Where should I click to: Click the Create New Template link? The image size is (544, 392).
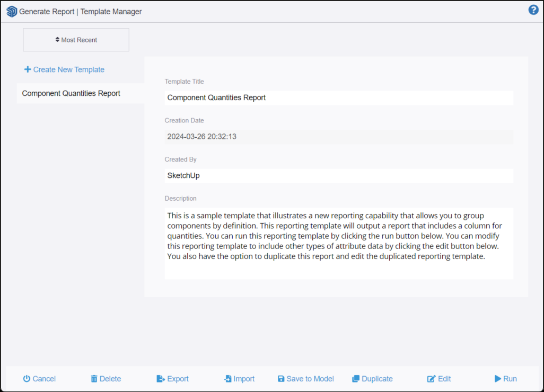[x=68, y=69]
